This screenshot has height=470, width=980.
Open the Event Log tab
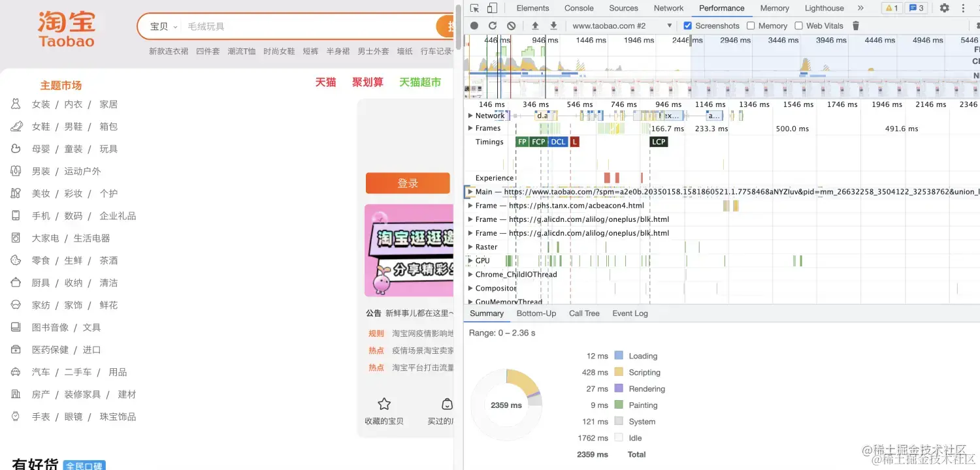point(630,313)
